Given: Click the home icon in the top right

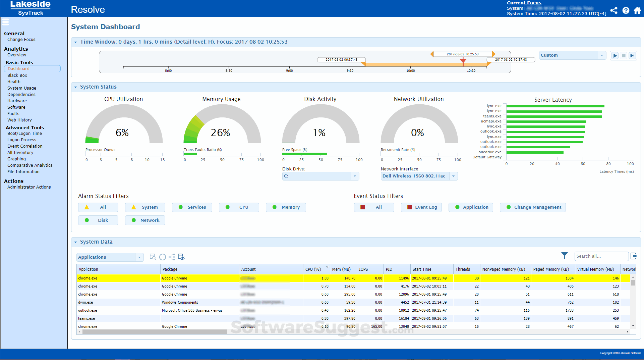Looking at the screenshot, I should click(637, 10).
